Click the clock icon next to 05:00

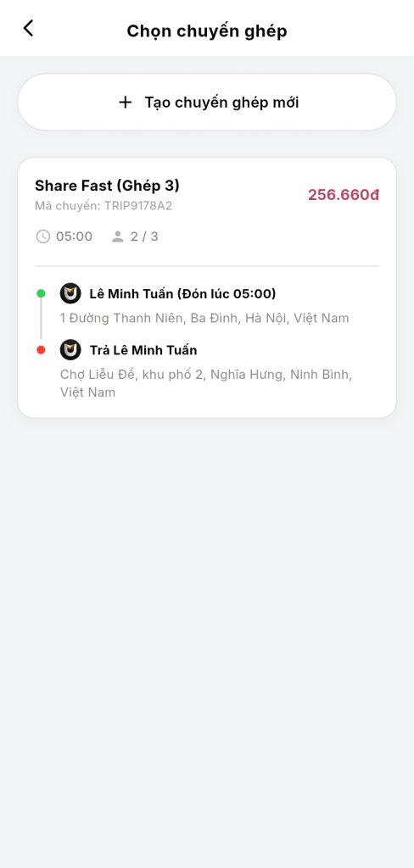[x=42, y=237]
